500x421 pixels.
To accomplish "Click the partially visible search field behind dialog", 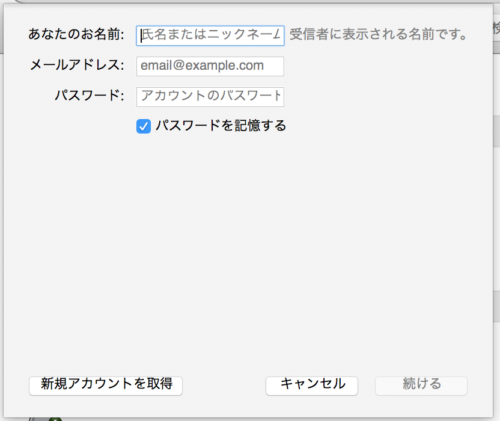I will 497,28.
